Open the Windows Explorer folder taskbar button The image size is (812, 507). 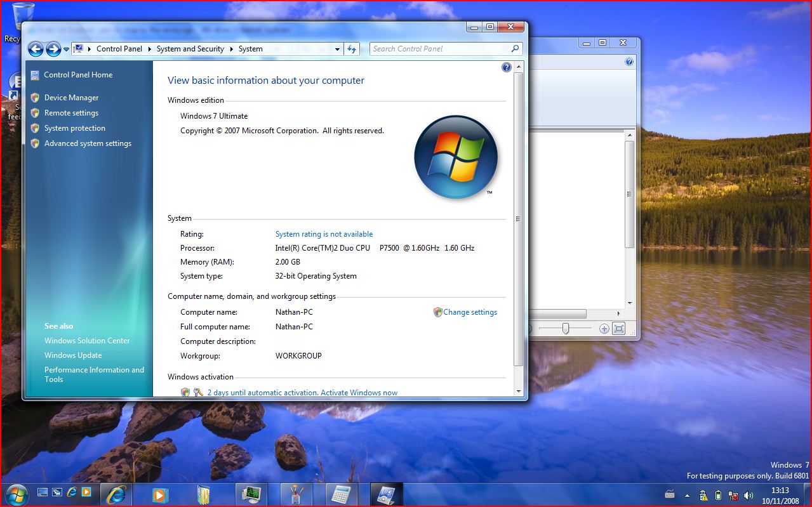204,494
